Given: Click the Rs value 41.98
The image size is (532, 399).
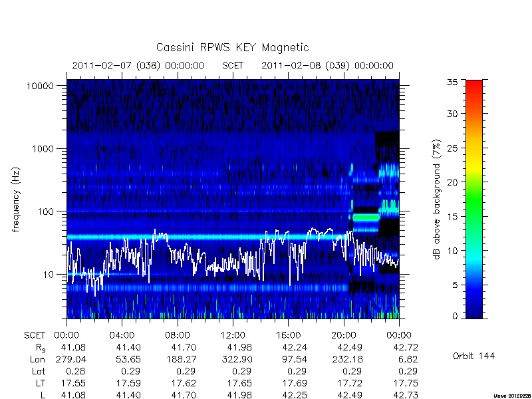Looking at the screenshot, I should (x=239, y=347).
